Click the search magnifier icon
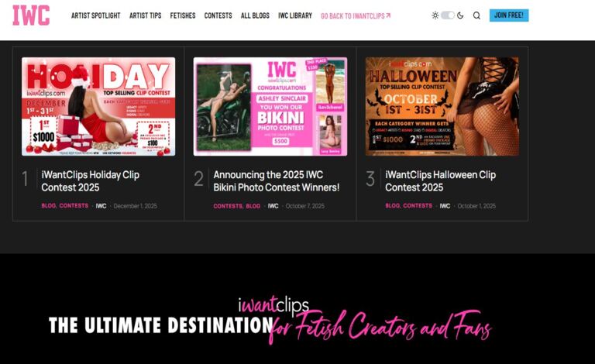This screenshot has width=595, height=364. (x=476, y=15)
